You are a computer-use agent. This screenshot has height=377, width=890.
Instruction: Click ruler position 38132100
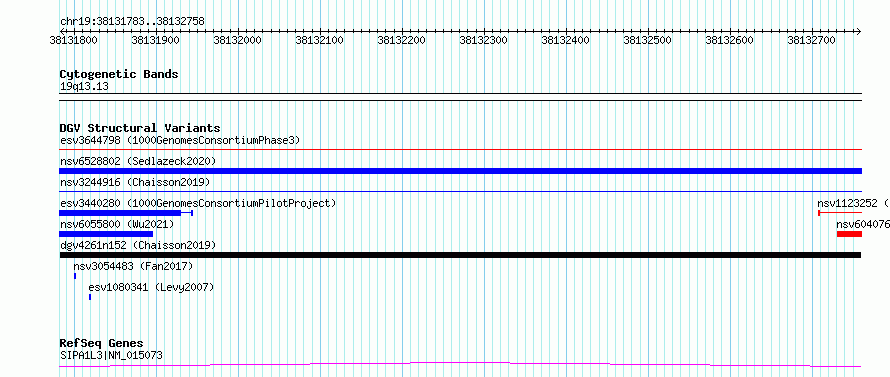(x=320, y=40)
